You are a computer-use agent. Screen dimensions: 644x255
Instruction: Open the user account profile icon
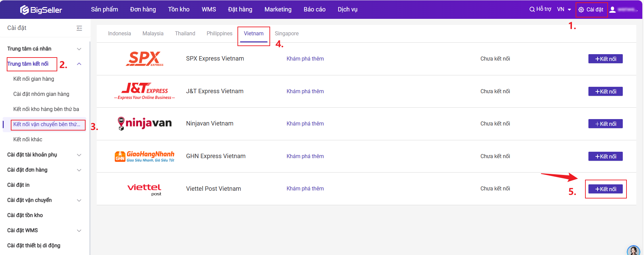613,10
